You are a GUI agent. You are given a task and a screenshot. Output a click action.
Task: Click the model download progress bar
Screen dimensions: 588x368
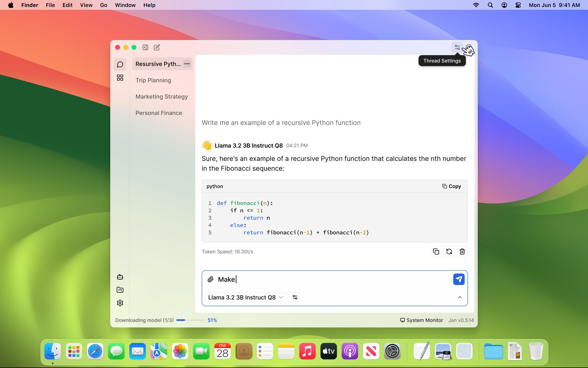point(191,320)
